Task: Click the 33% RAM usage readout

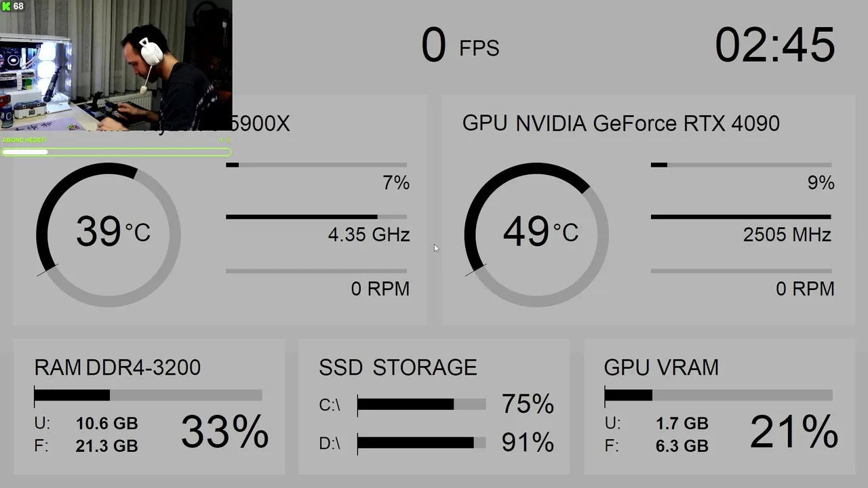Action: point(224,432)
